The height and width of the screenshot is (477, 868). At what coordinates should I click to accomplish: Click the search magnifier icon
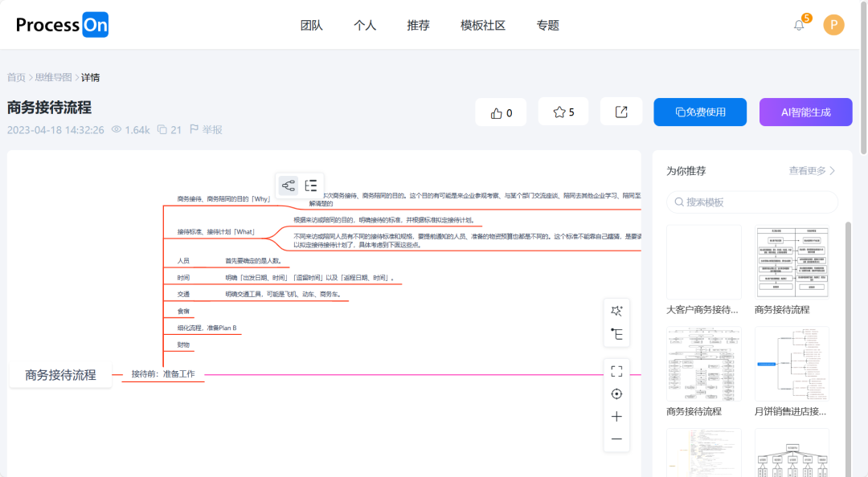click(x=679, y=202)
